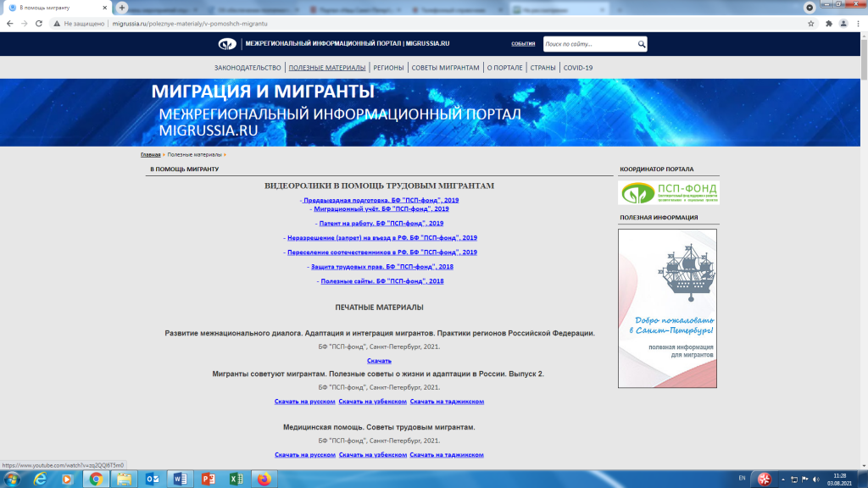Click the red antivirus tray icon
This screenshot has width=868, height=488.
click(x=765, y=480)
